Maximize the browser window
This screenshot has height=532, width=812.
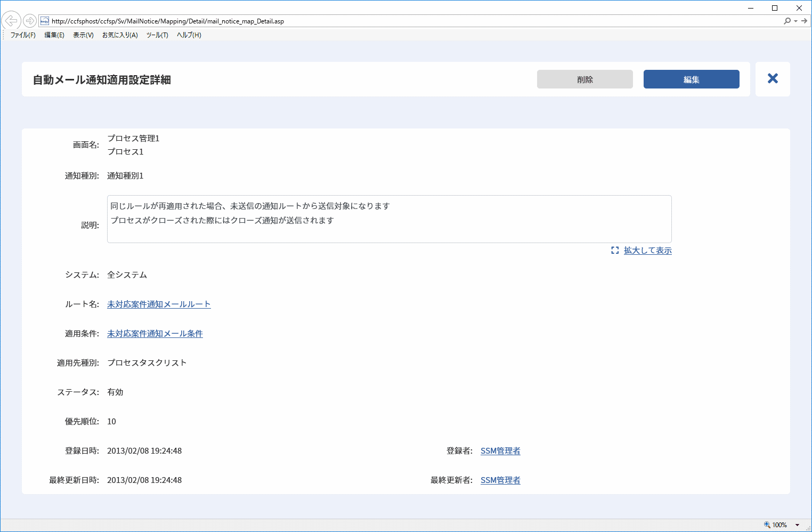(775, 8)
